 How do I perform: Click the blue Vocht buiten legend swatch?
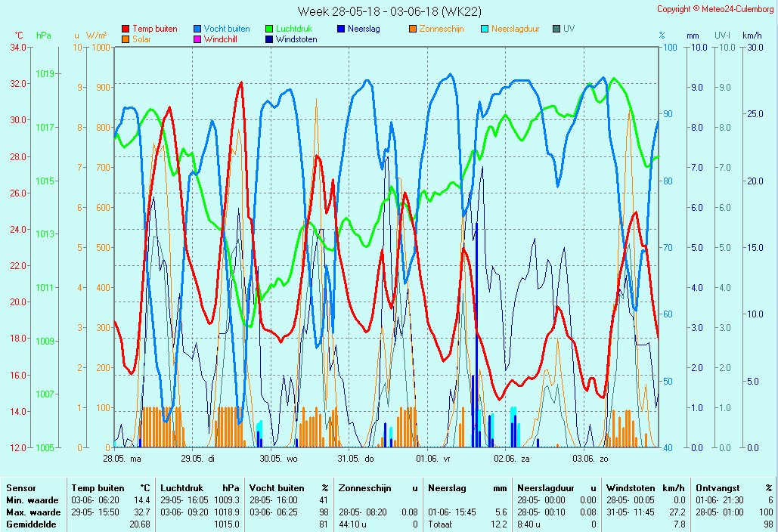(x=197, y=29)
